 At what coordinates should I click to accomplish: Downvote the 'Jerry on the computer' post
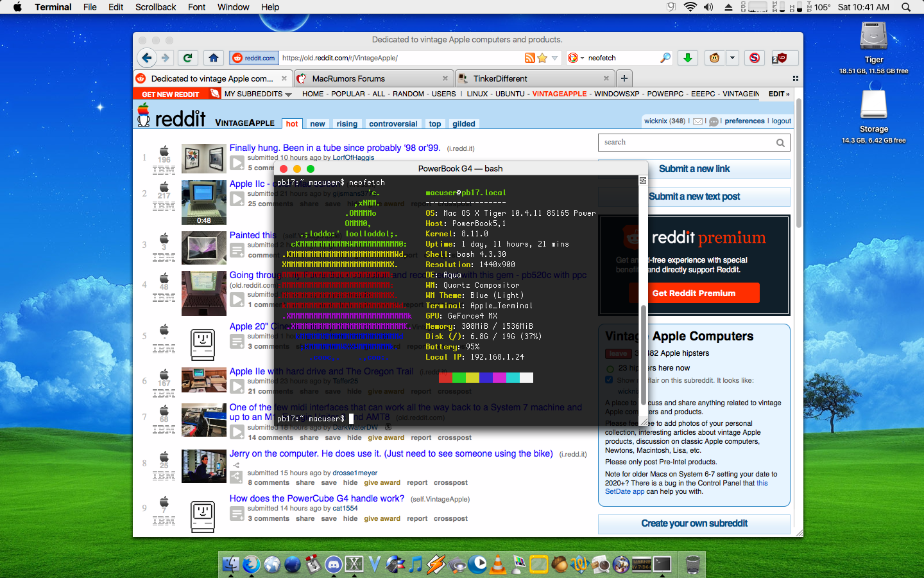[164, 476]
